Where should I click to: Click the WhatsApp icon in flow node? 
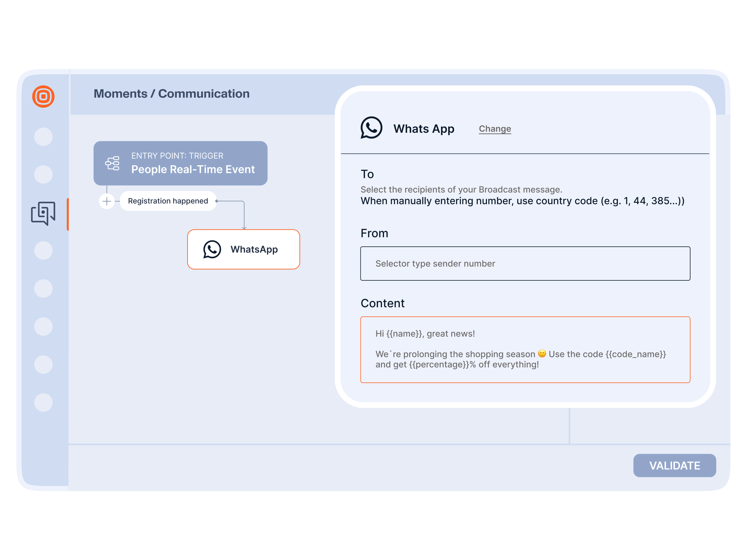(212, 249)
